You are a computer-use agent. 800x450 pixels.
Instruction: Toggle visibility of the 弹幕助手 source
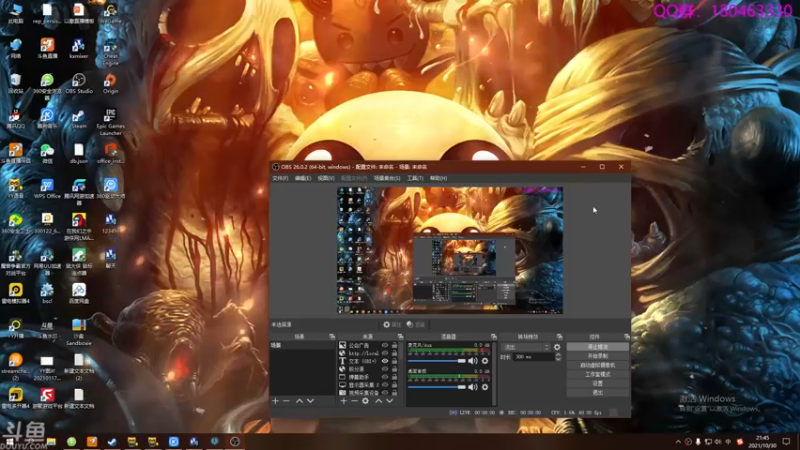point(385,377)
